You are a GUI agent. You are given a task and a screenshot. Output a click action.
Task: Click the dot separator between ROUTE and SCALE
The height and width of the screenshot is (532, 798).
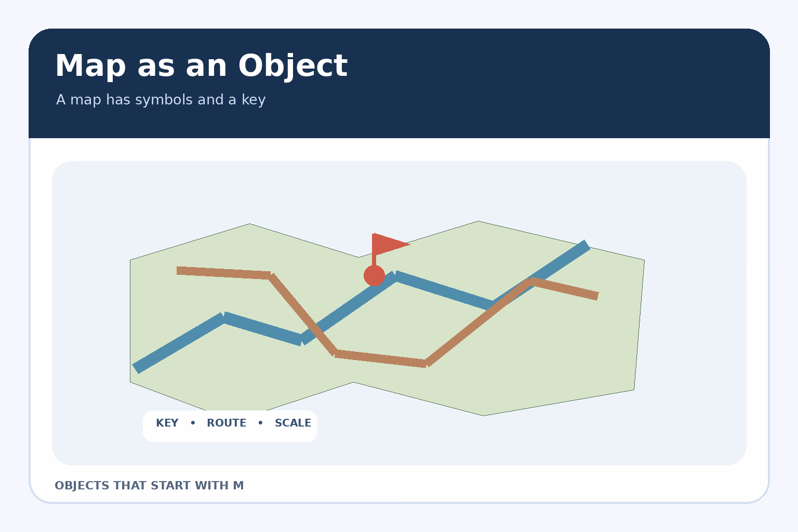pos(261,423)
